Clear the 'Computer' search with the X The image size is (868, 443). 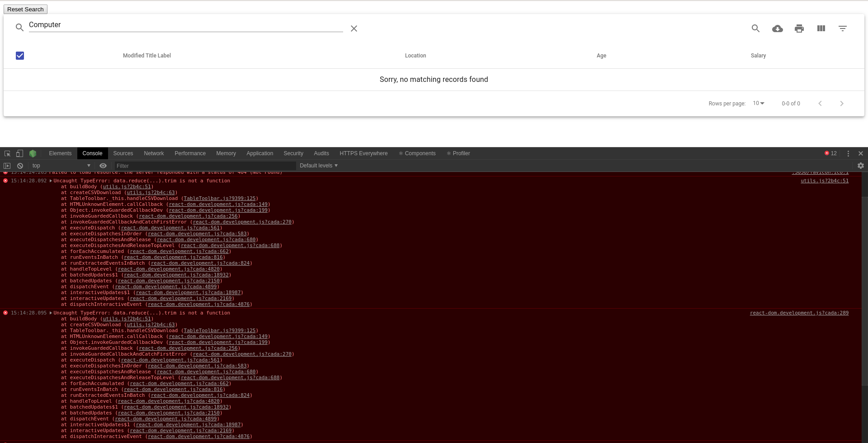(354, 29)
